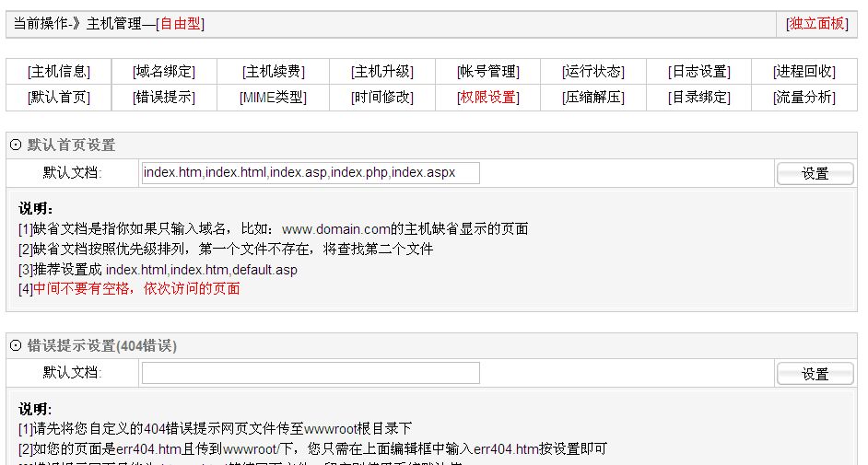Image resolution: width=868 pixels, height=465 pixels.
Task: Open the MIME类型 page
Action: tap(273, 98)
